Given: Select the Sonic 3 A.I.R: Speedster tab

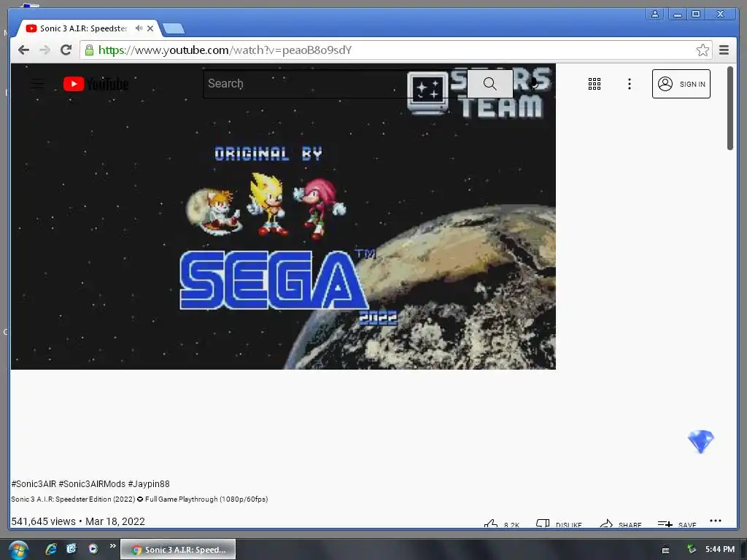Looking at the screenshot, I should [83, 28].
